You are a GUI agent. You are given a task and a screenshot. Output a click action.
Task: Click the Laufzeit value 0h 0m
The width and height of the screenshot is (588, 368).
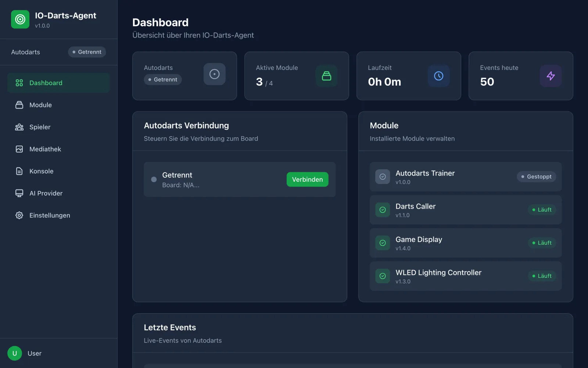(384, 82)
